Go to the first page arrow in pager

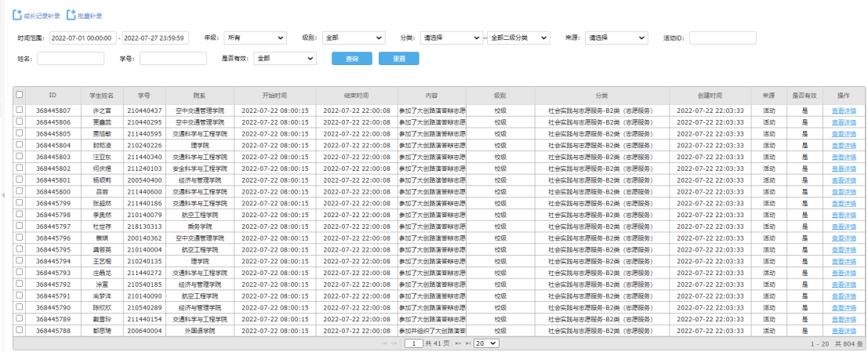[384, 343]
